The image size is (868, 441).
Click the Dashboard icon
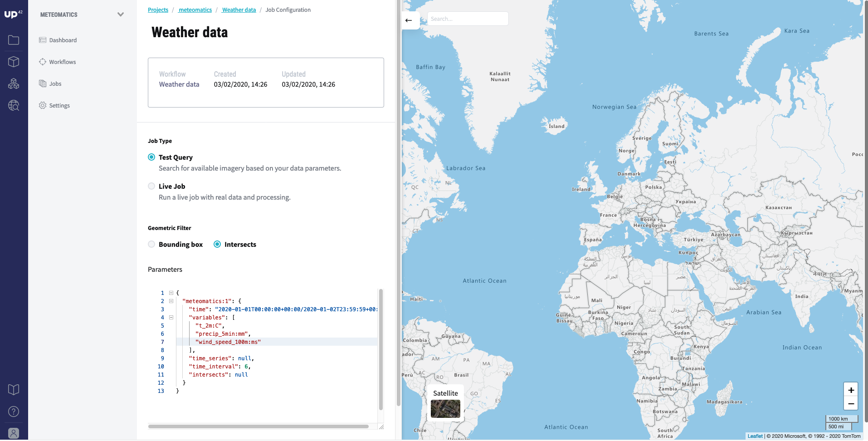click(43, 40)
